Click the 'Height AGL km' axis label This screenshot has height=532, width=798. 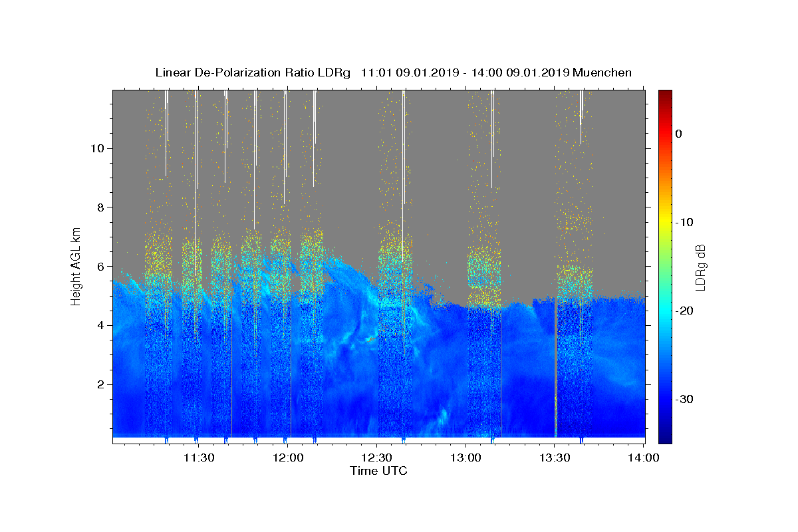[76, 266]
